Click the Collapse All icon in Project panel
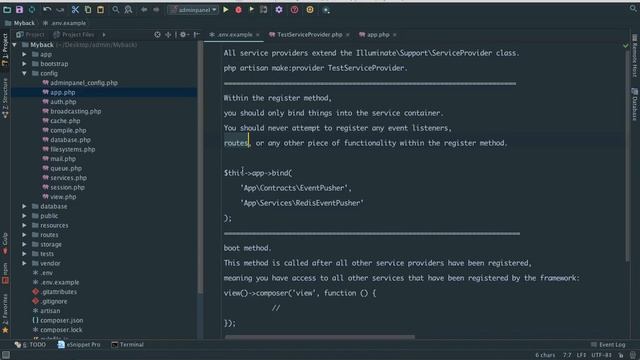This screenshot has height=360, width=640. (x=168, y=35)
